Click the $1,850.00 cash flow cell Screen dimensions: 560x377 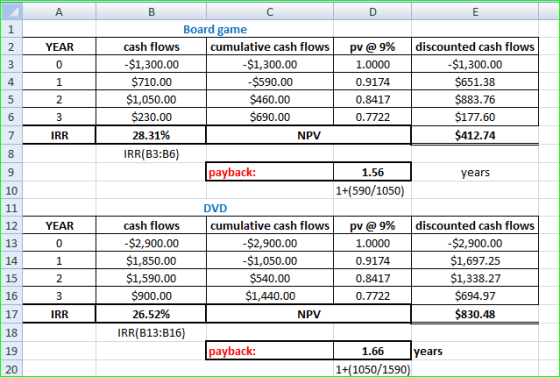pyautogui.click(x=151, y=261)
